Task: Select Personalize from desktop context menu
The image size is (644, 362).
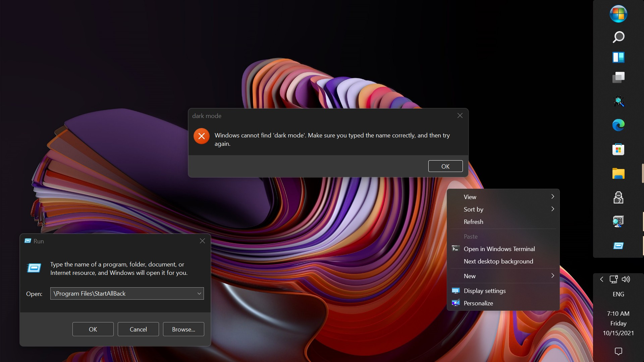Action: [x=478, y=303]
